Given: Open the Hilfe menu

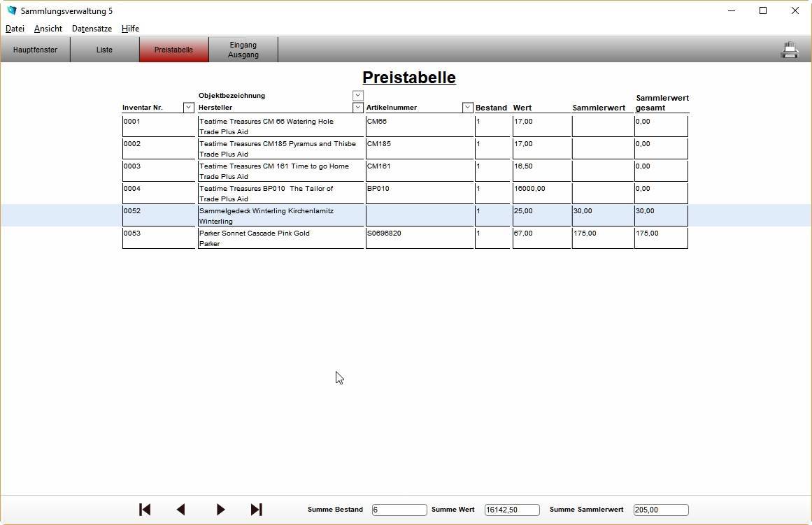Looking at the screenshot, I should (130, 29).
